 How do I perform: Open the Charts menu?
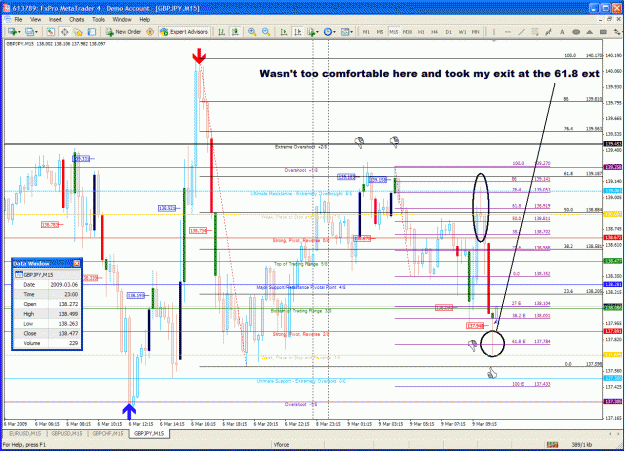pyautogui.click(x=77, y=19)
